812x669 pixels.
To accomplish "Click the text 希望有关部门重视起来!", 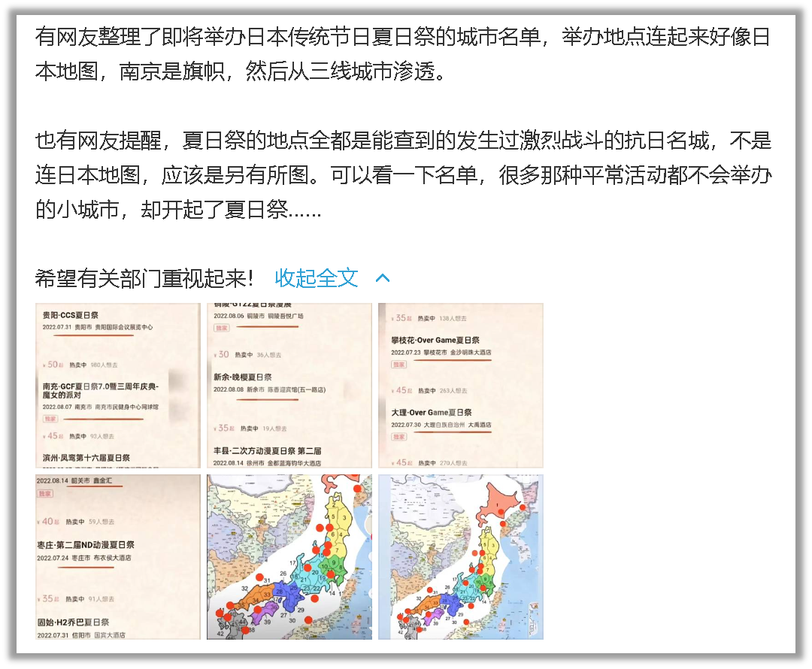I will coord(144,279).
